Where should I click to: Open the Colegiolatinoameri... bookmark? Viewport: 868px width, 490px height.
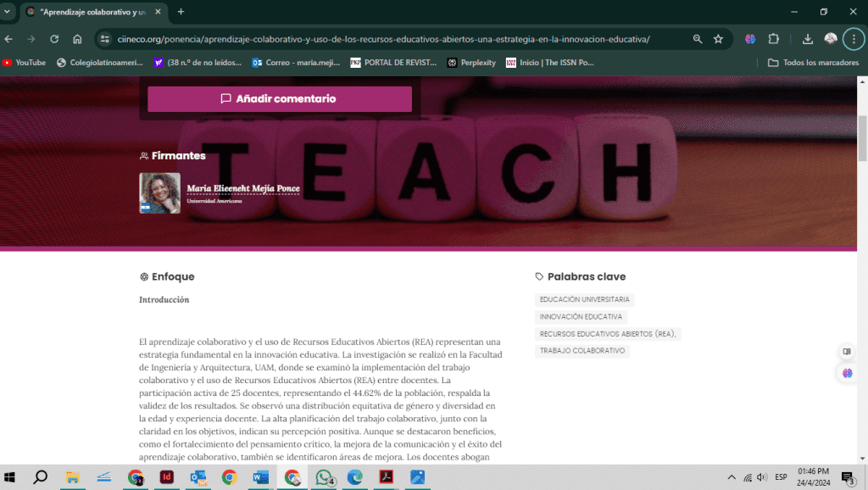point(100,63)
